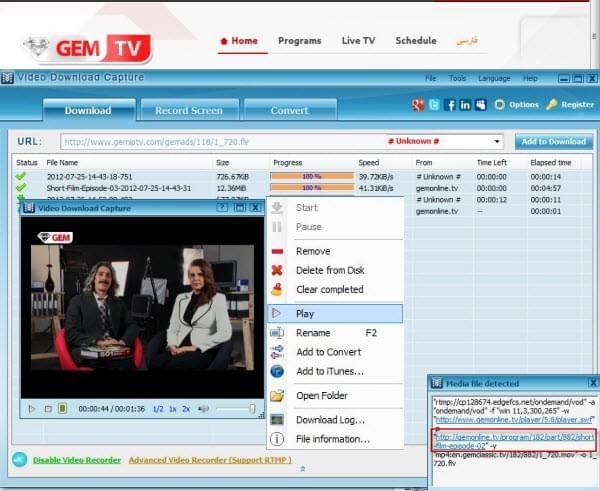Go to Live TV on GEM TV site
Image resolution: width=600 pixels, height=491 pixels.
[358, 41]
